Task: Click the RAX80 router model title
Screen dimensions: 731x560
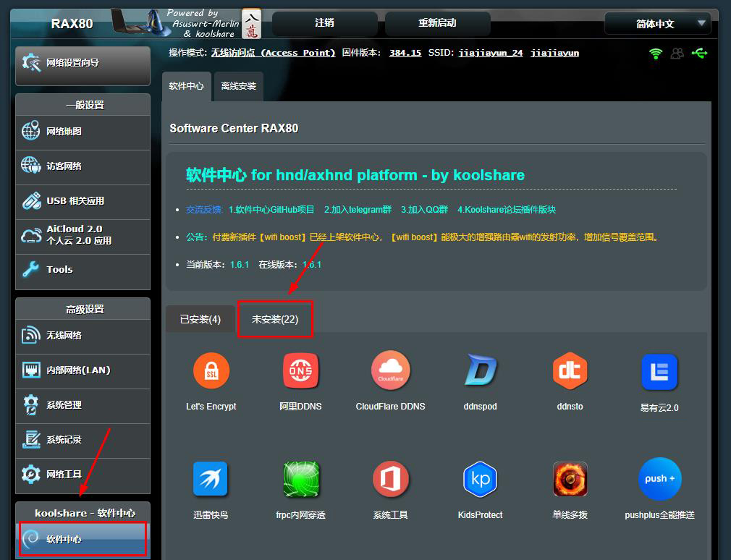Action: point(72,23)
